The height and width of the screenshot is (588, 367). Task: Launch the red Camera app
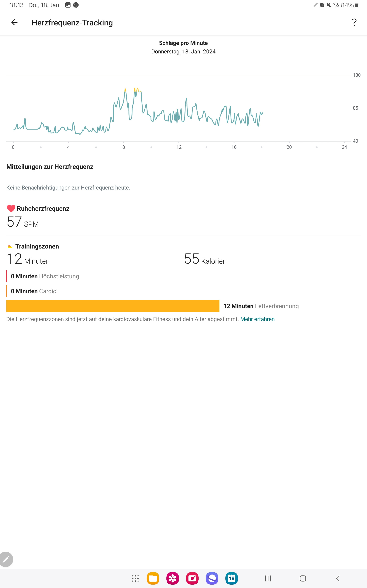coord(192,578)
